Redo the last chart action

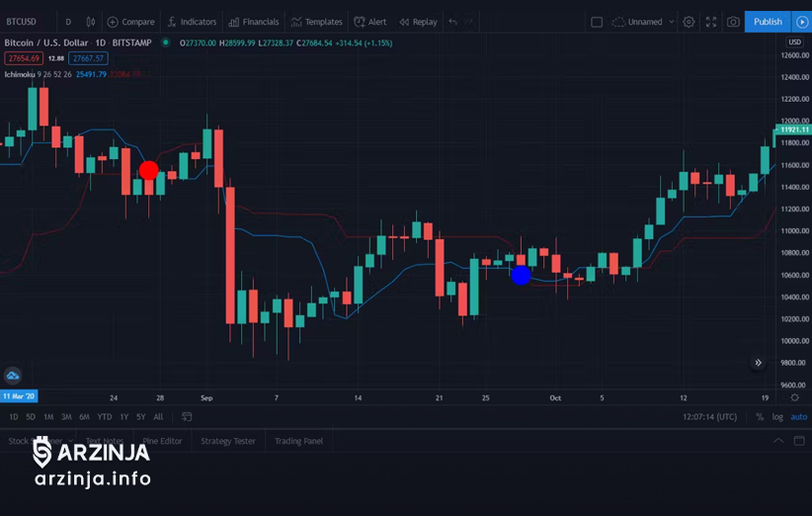point(468,22)
